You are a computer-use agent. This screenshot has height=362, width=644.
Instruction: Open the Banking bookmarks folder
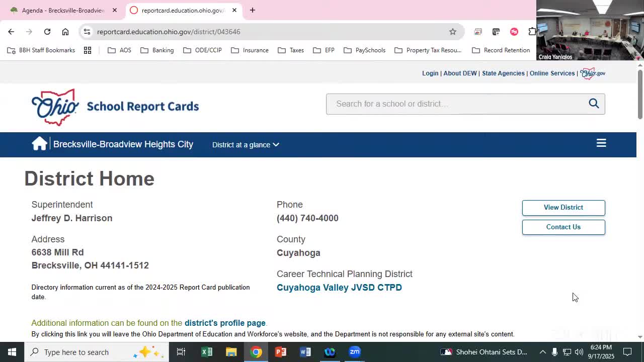(157, 50)
